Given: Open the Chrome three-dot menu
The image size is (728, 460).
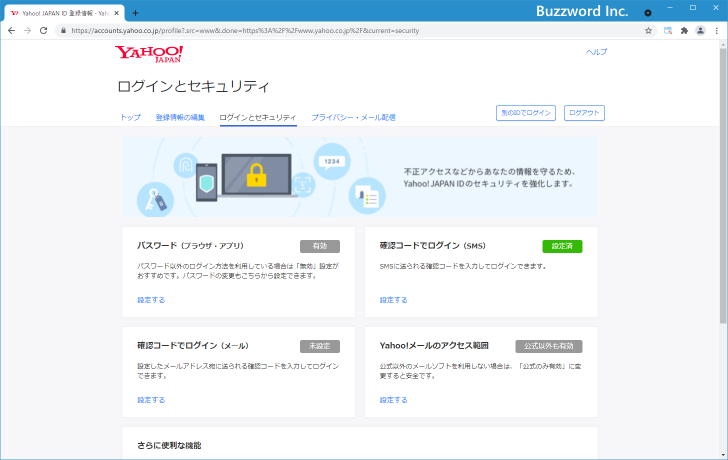Looking at the screenshot, I should click(716, 31).
